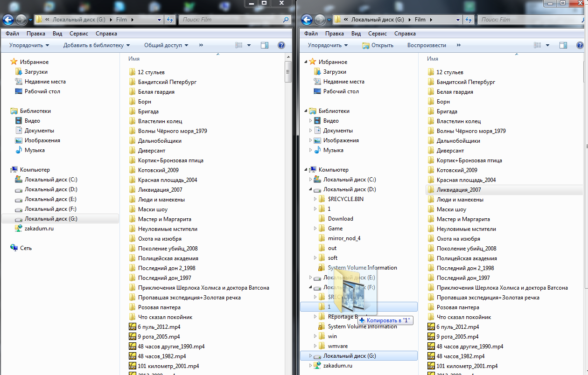This screenshot has width=588, height=375.
Task: Open Сервис menu in right window
Action: point(378,34)
